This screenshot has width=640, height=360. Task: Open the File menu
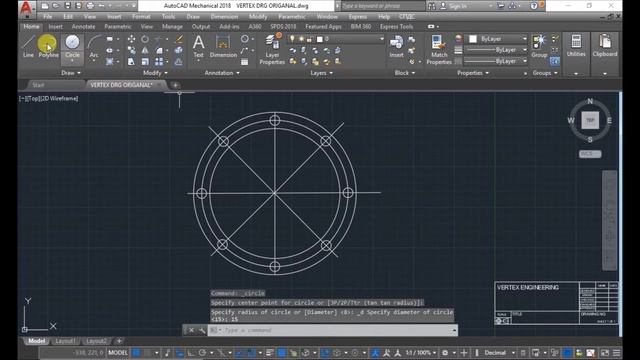(x=48, y=17)
